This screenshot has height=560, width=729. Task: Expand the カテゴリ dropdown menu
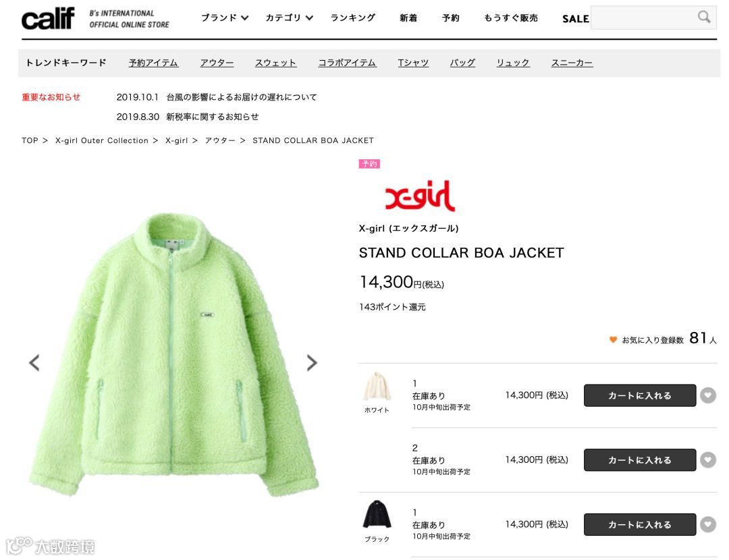[289, 18]
